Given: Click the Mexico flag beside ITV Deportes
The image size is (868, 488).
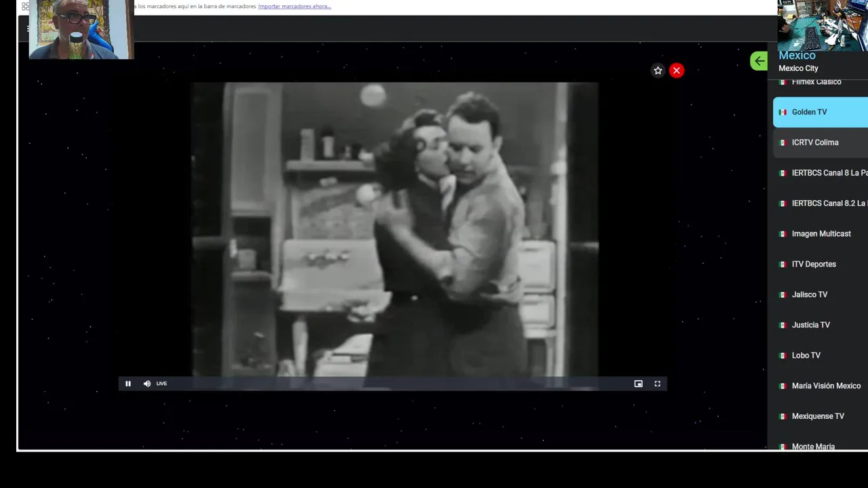Looking at the screenshot, I should coord(783,265).
